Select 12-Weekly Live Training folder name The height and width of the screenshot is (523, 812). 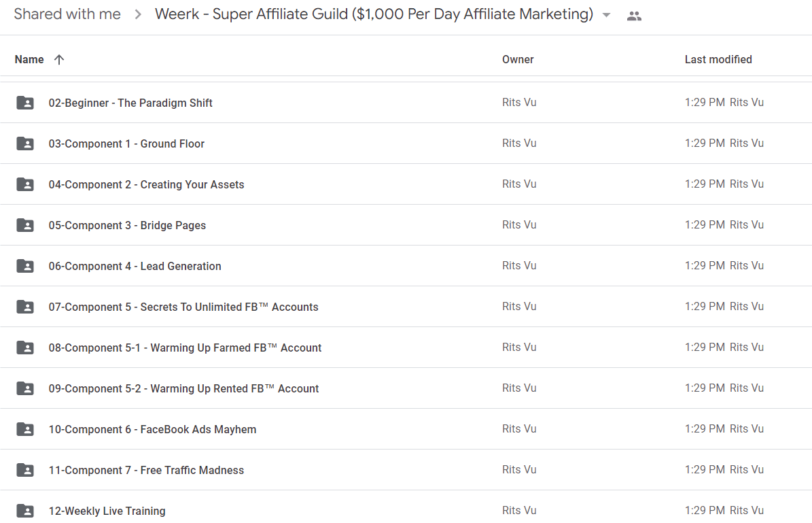click(x=107, y=511)
